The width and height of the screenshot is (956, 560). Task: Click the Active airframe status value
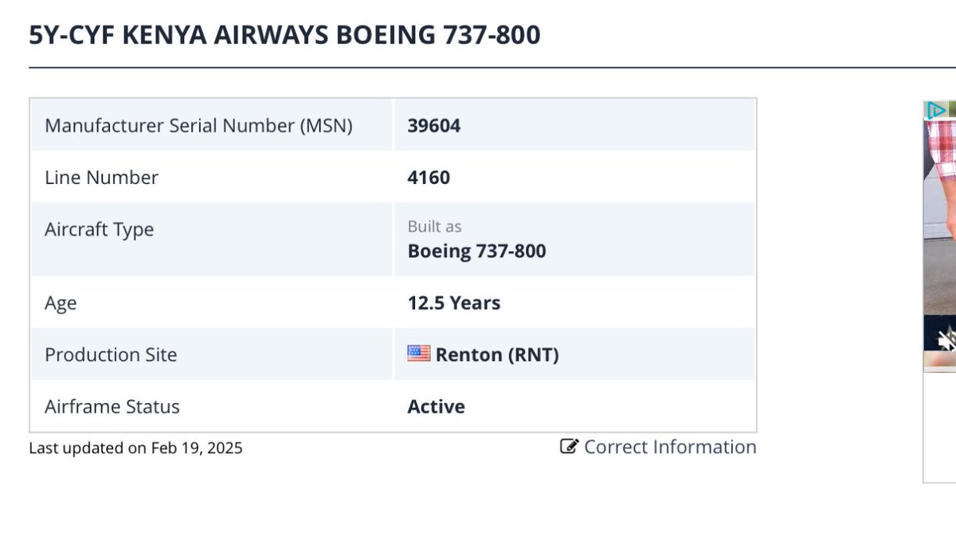coord(437,406)
